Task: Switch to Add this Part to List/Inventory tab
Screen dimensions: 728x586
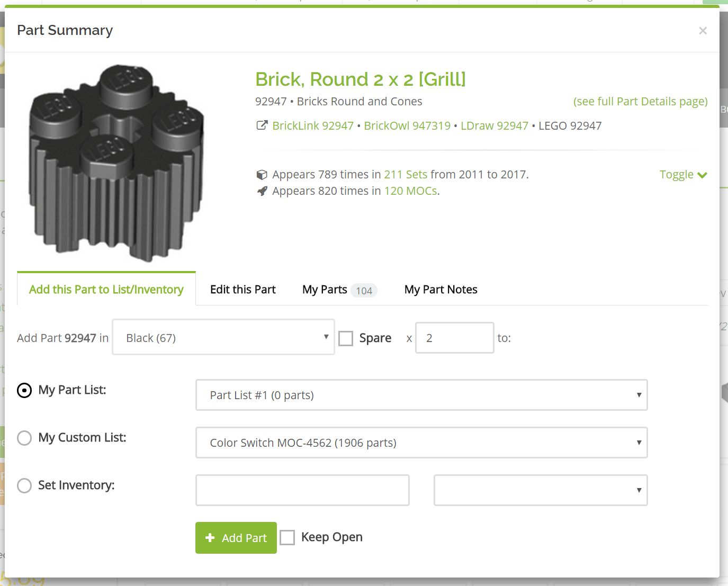Action: tap(106, 290)
